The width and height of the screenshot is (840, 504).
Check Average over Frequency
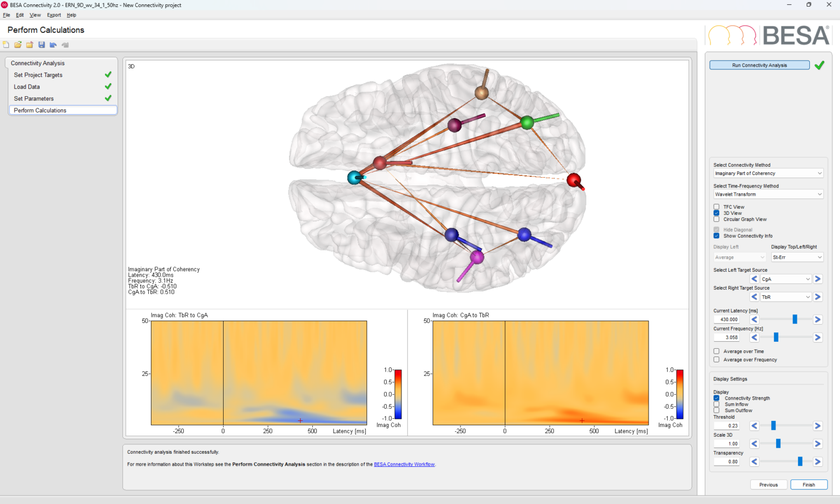click(x=716, y=360)
